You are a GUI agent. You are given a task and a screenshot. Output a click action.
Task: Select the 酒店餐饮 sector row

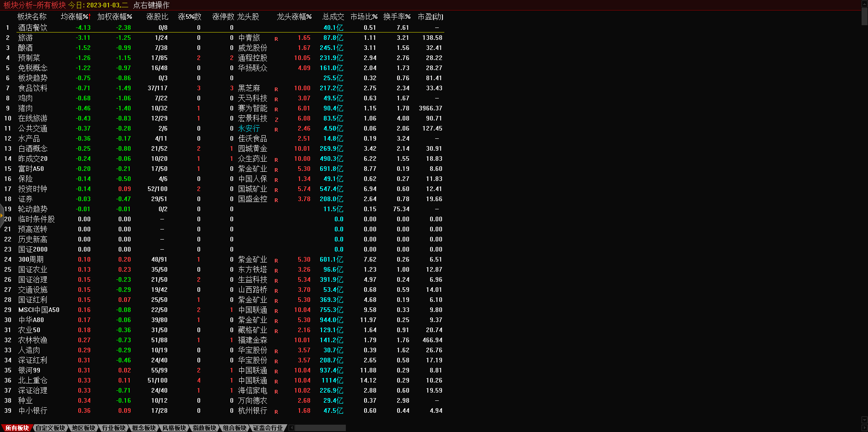click(33, 27)
